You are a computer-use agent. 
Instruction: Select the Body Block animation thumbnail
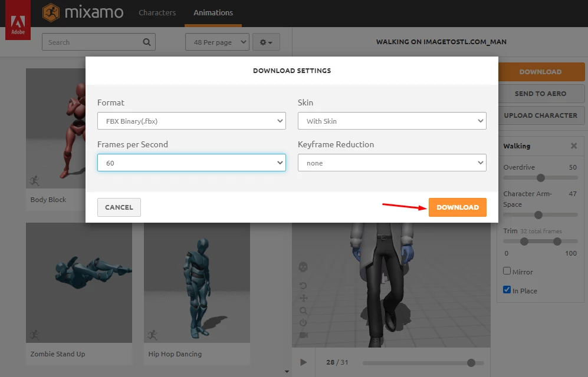pos(55,128)
